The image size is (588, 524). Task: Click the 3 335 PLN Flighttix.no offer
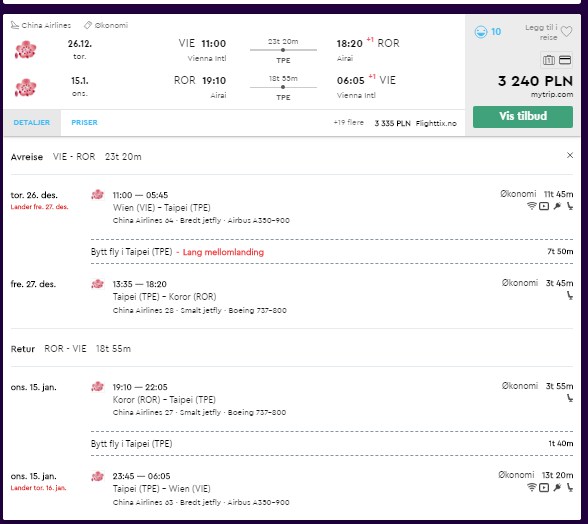point(416,123)
